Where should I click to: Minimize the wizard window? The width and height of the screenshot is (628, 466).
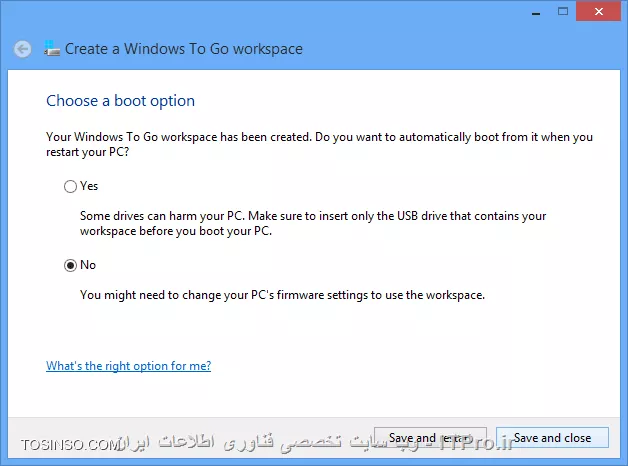coord(536,12)
